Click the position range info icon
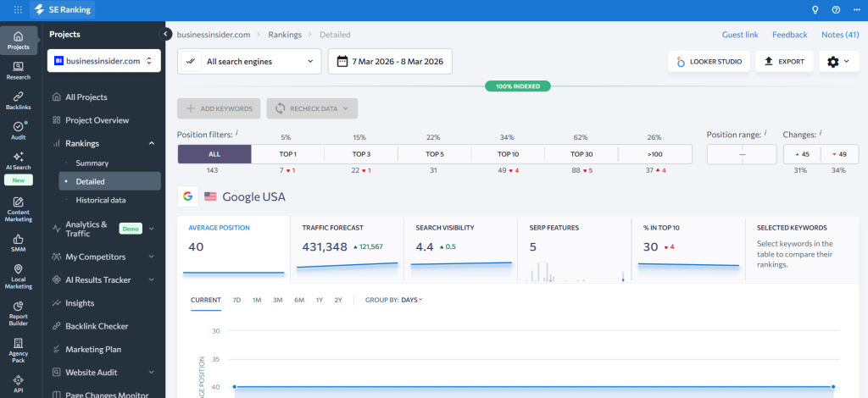The width and height of the screenshot is (868, 398). tap(765, 133)
